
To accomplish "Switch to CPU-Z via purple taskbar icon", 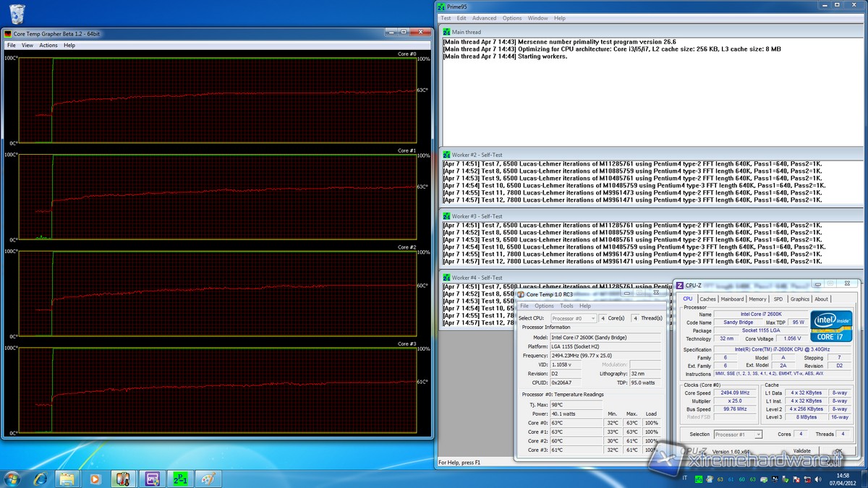I will click(x=152, y=478).
